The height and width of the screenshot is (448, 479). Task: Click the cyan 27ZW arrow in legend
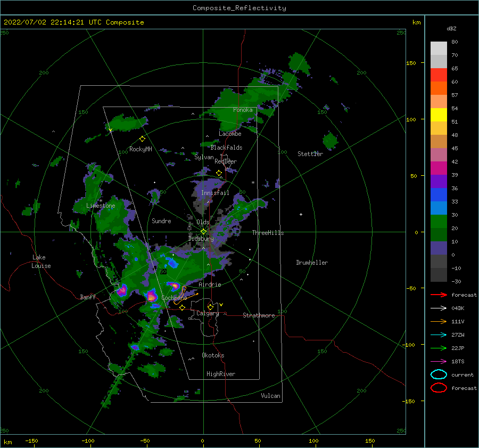(x=439, y=335)
